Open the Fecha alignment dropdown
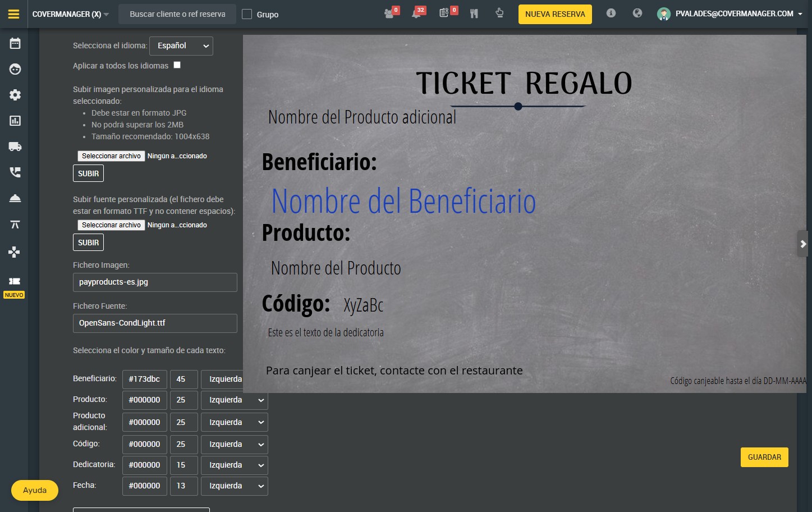This screenshot has width=812, height=512. point(234,486)
